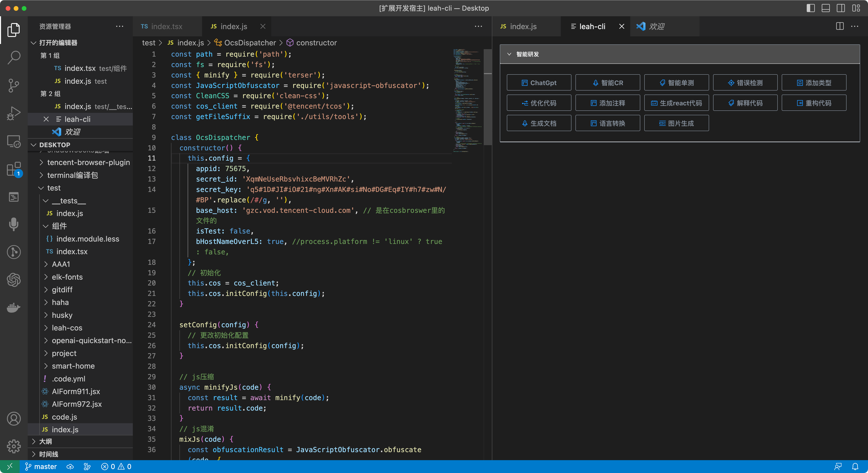The width and height of the screenshot is (868, 473).
Task: Toggle the secondary sidebar visibility
Action: click(841, 8)
